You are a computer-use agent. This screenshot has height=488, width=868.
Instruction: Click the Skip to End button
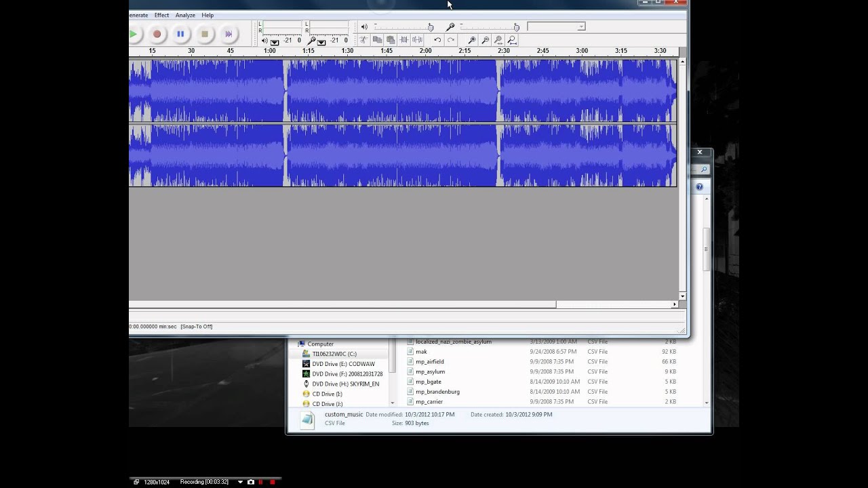pyautogui.click(x=229, y=34)
